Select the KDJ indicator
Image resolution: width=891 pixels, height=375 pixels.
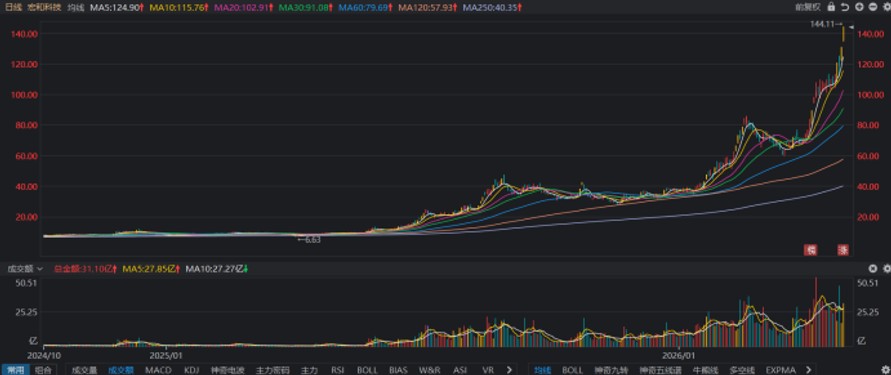pyautogui.click(x=191, y=370)
